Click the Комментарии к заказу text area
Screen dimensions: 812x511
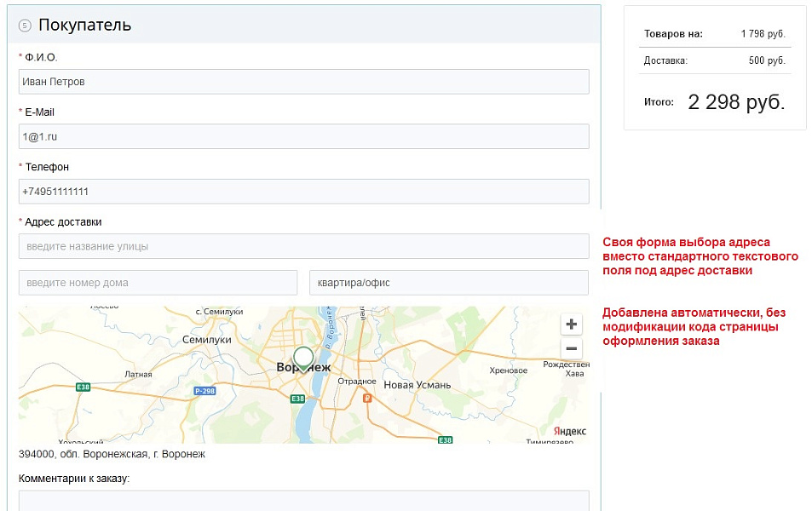[303, 501]
